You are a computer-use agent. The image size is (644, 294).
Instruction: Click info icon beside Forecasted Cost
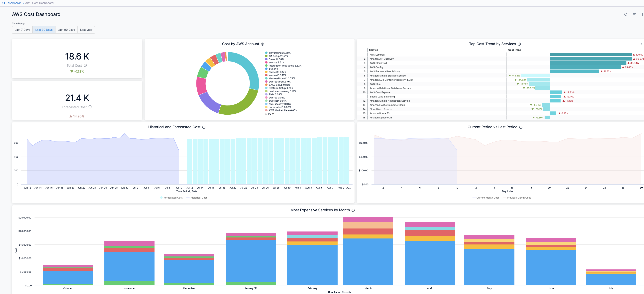point(90,107)
